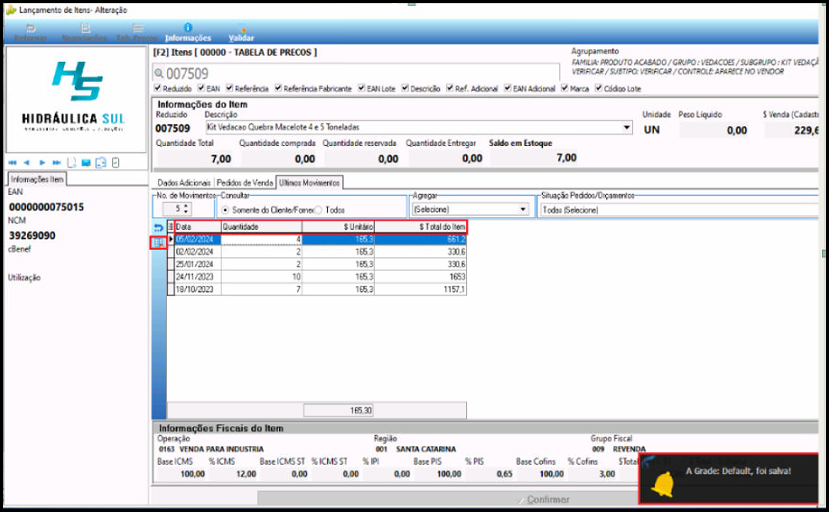The width and height of the screenshot is (829, 512).
Task: Toggle the Referência search checkbox
Action: pyautogui.click(x=229, y=88)
